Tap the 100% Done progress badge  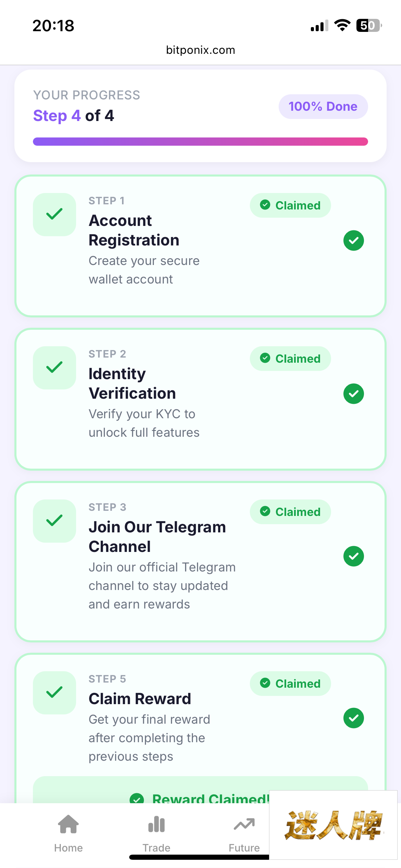(x=323, y=107)
